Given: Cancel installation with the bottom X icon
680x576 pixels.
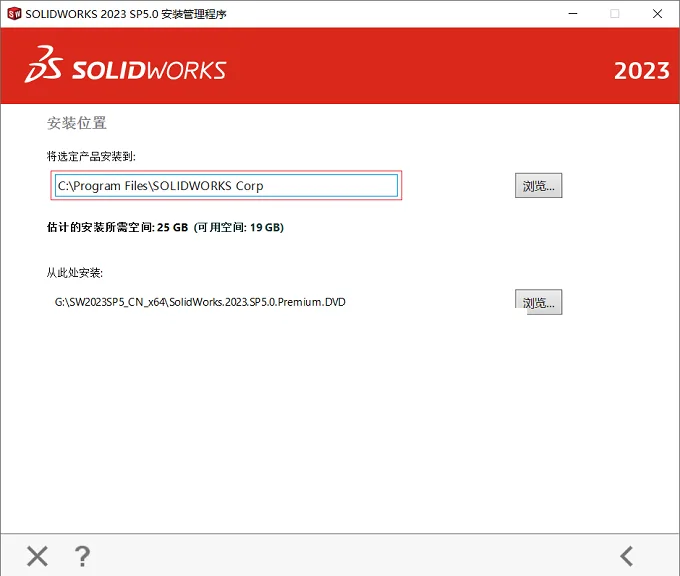Looking at the screenshot, I should point(37,556).
